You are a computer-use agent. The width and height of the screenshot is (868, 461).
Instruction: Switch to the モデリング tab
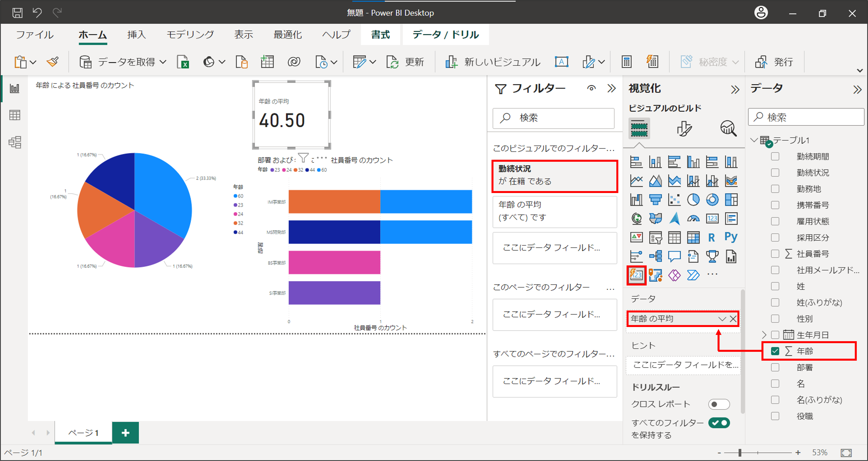pos(190,34)
